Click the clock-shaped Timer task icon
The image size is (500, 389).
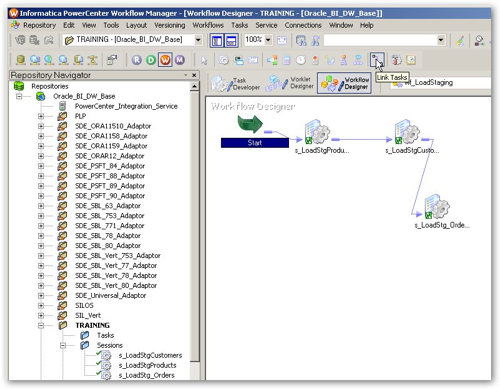click(301, 60)
